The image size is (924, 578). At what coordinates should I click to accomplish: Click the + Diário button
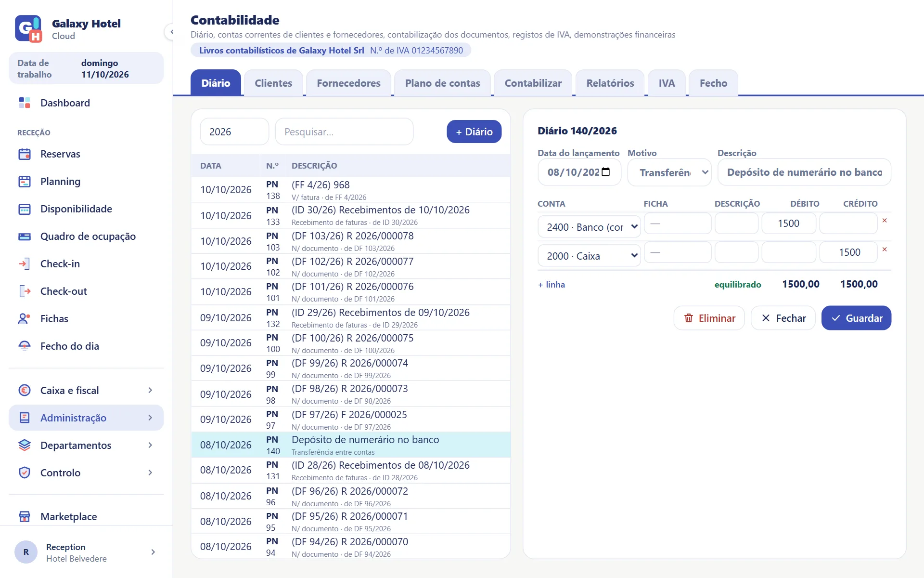click(x=474, y=131)
